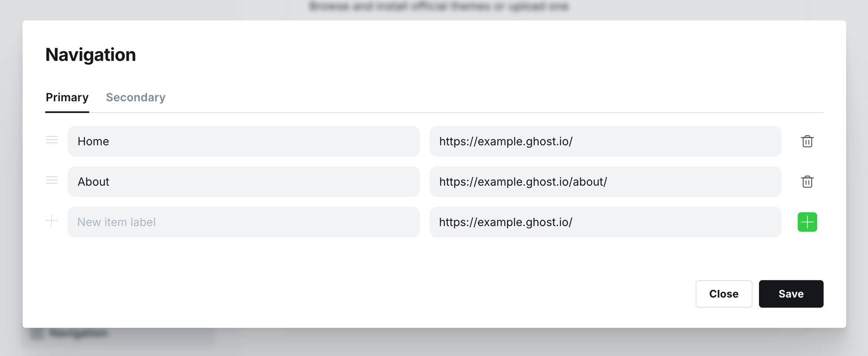Focus the New item label field
Screen dimensions: 868x356
point(243,222)
